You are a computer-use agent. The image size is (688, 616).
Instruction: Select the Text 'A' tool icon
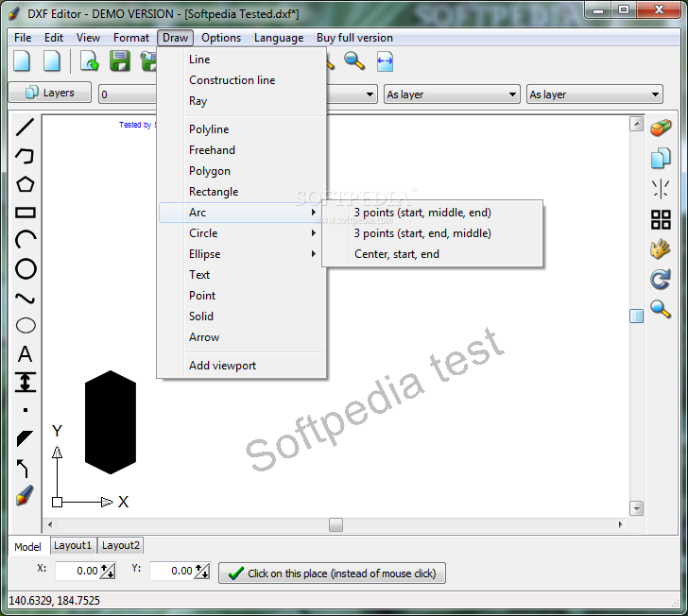tap(25, 353)
